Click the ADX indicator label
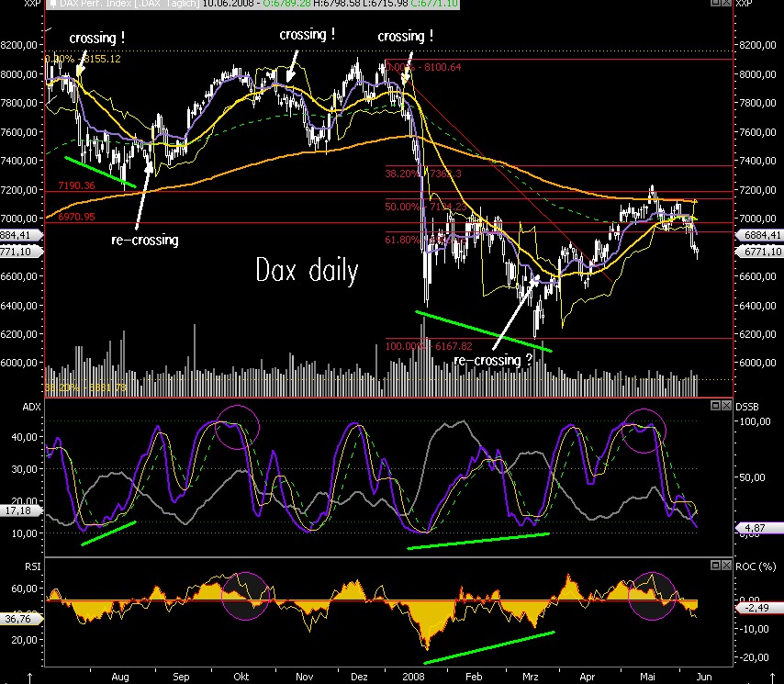 click(x=31, y=407)
